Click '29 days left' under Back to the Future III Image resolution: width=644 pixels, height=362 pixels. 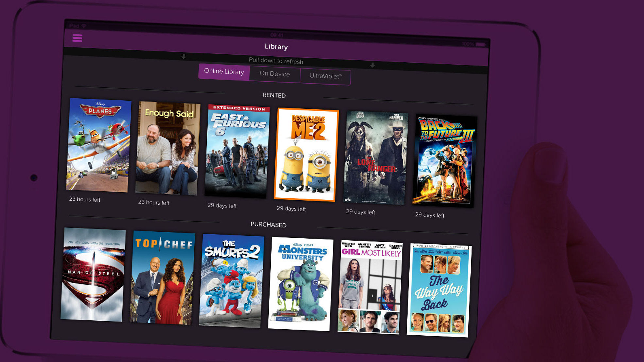pyautogui.click(x=429, y=215)
